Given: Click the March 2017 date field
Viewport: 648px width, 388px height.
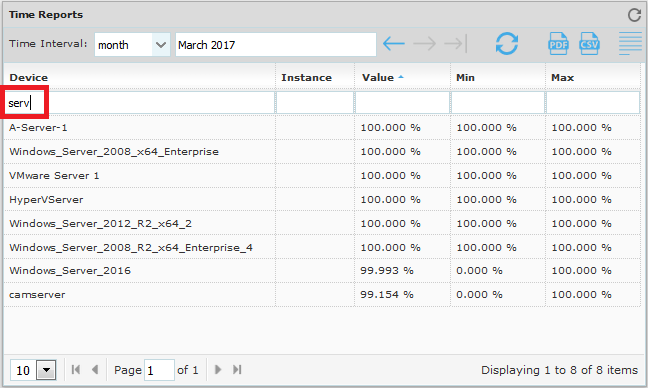Looking at the screenshot, I should tap(276, 45).
